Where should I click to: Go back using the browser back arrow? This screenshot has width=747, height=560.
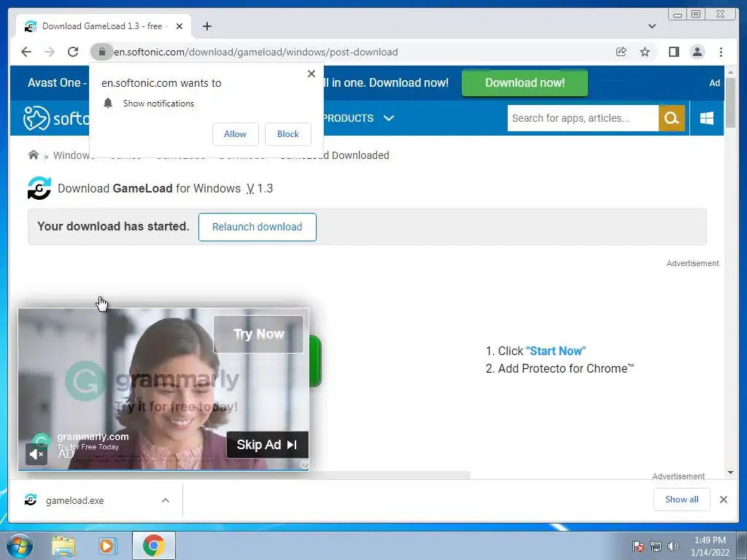26,52
